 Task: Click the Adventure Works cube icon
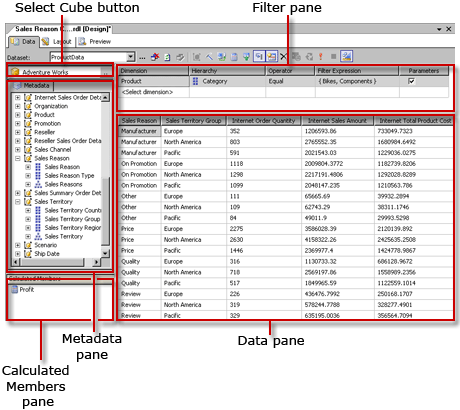click(15, 72)
